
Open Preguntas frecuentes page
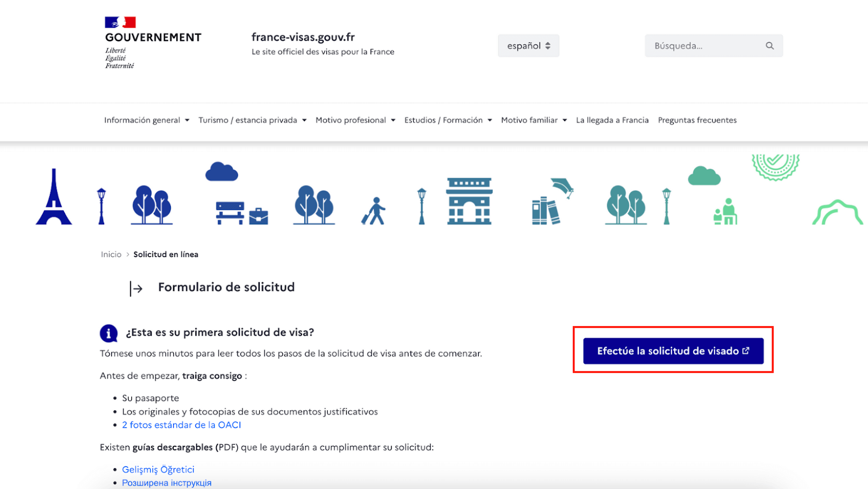click(697, 120)
